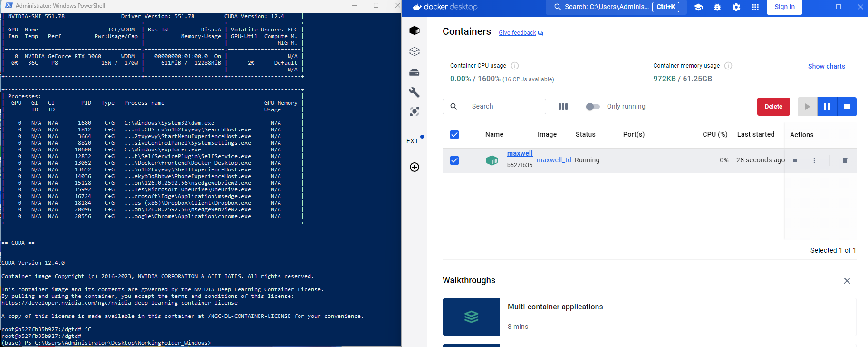
Task: Click Ctrl+K shortcut badge
Action: coord(665,7)
